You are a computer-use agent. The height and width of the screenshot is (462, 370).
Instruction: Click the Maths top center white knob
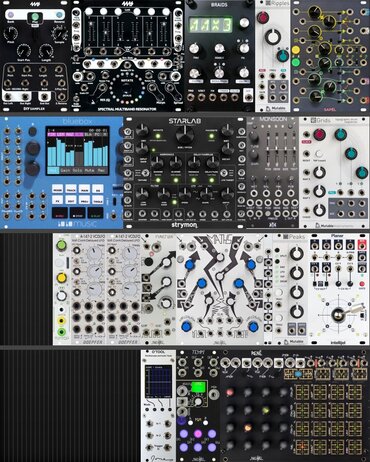point(220,257)
